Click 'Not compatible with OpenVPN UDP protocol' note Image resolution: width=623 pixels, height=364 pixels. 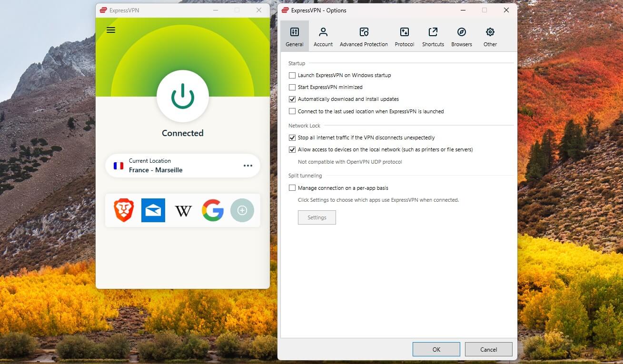coord(350,162)
